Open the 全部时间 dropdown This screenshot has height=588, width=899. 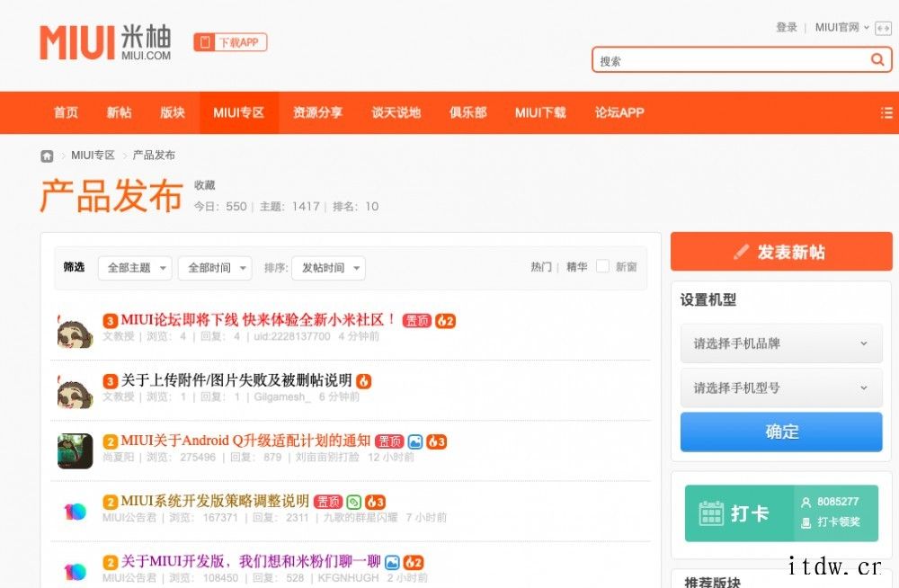[x=214, y=268]
